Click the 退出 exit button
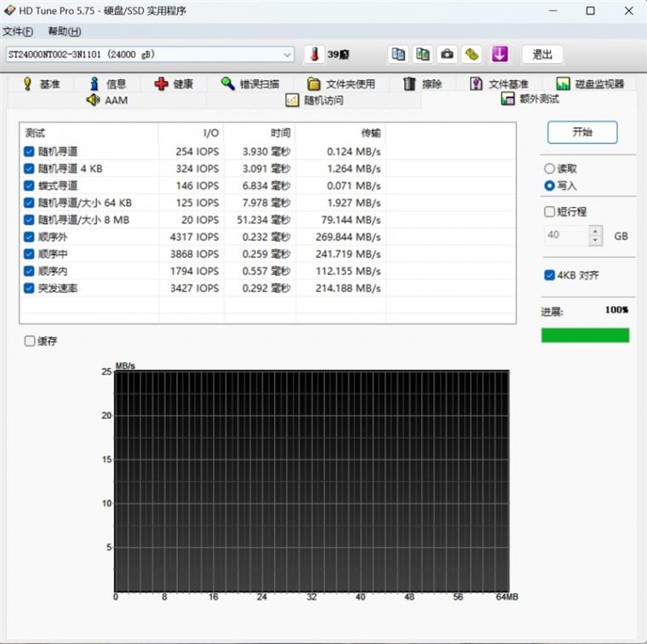The image size is (647, 644). tap(542, 55)
